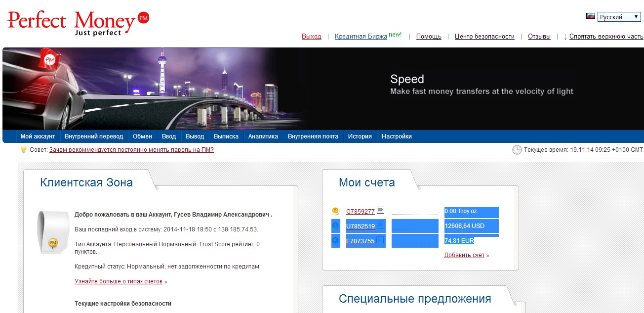Click the 0.00 Troy oz. balance
The height and width of the screenshot is (313, 644).
click(461, 211)
